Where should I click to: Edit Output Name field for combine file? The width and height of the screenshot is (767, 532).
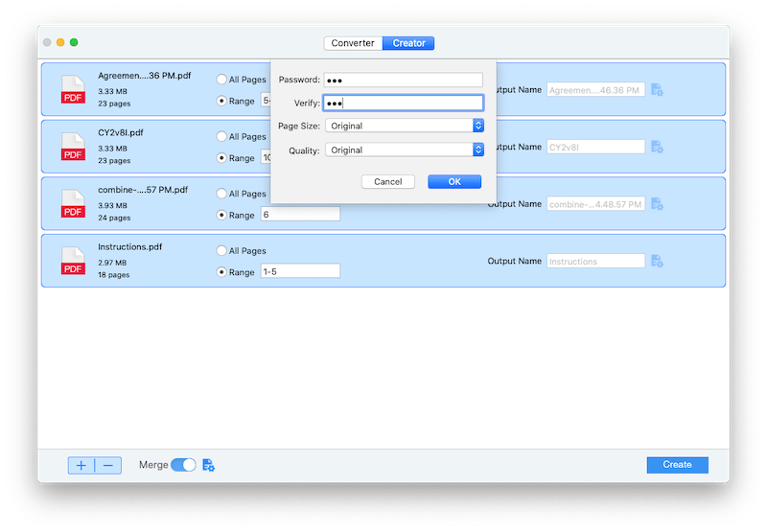point(595,204)
